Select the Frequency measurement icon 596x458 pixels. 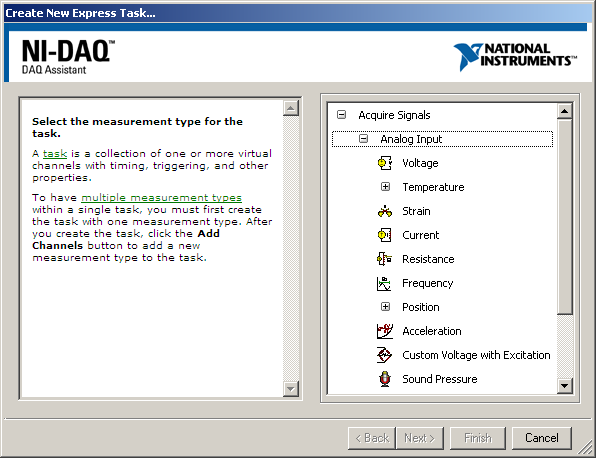tap(384, 284)
